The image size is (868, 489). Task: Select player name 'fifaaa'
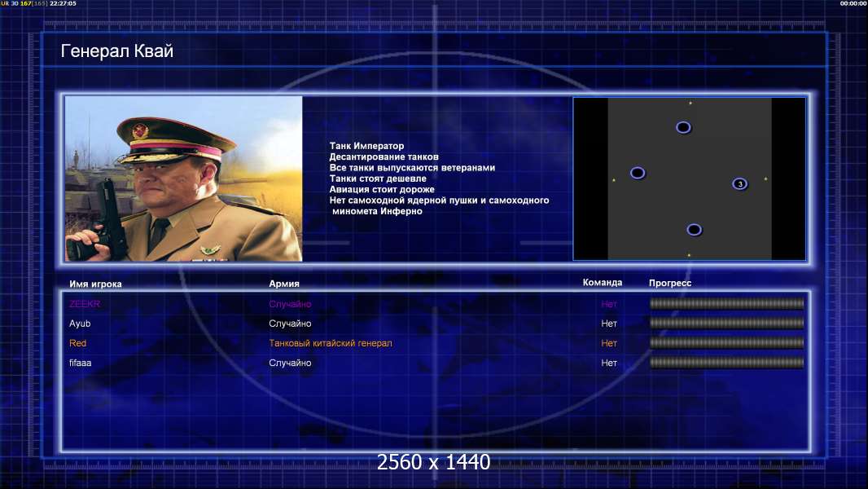81,363
